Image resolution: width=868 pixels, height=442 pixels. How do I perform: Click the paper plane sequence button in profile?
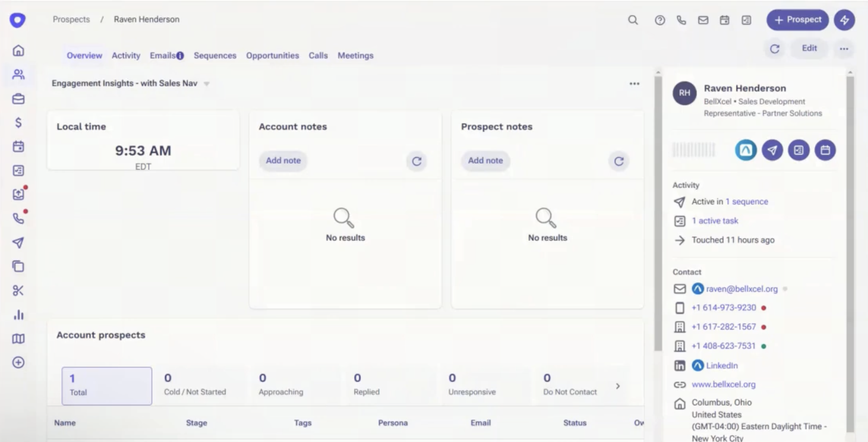click(772, 150)
